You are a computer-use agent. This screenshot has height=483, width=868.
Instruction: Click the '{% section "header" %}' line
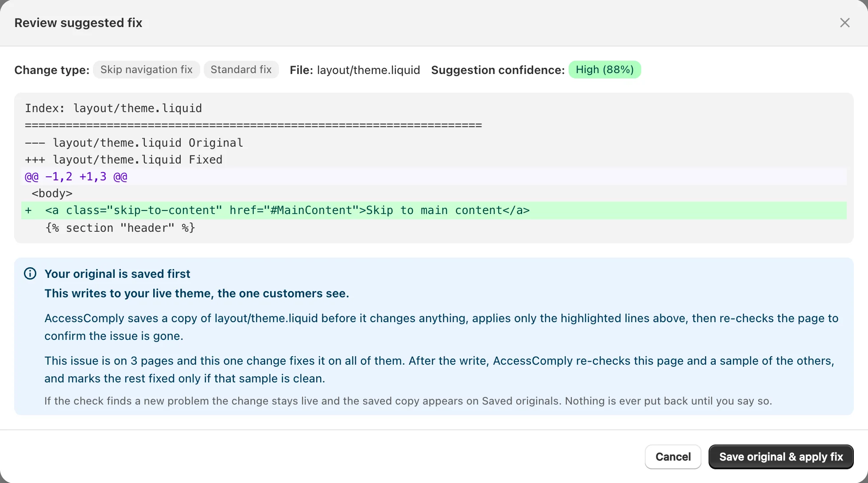pyautogui.click(x=120, y=228)
